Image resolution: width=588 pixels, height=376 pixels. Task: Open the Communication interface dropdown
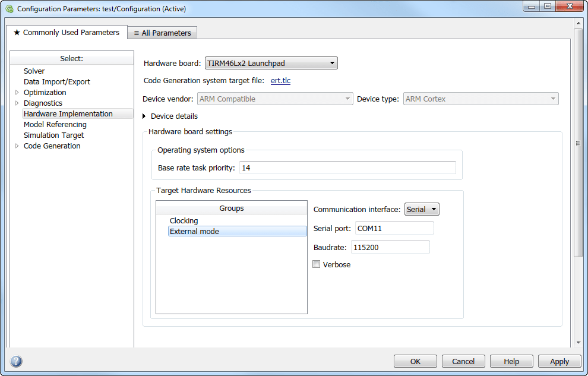click(432, 208)
